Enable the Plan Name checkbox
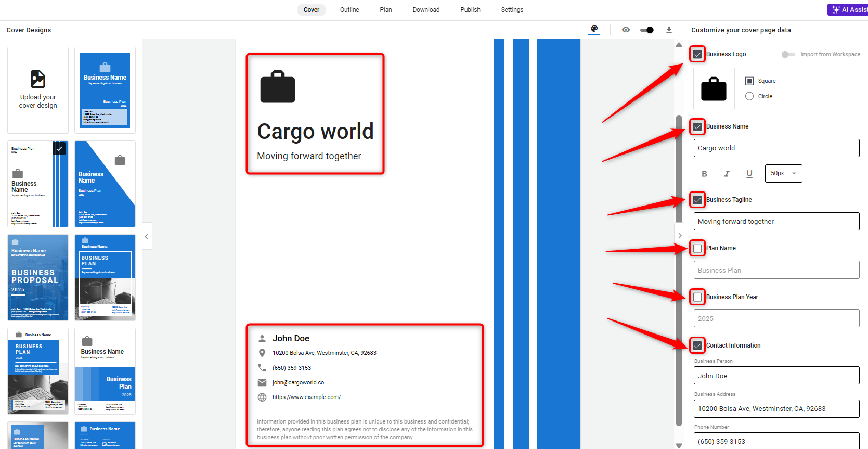 coord(697,248)
